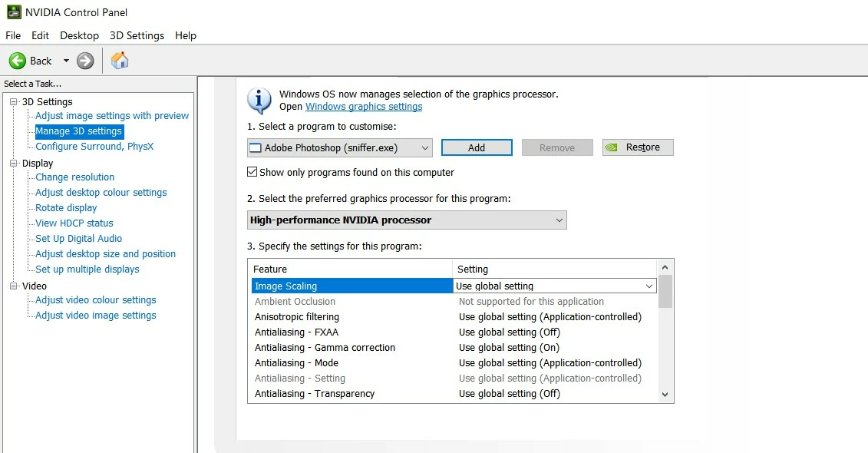Open Change resolution task

tap(74, 177)
